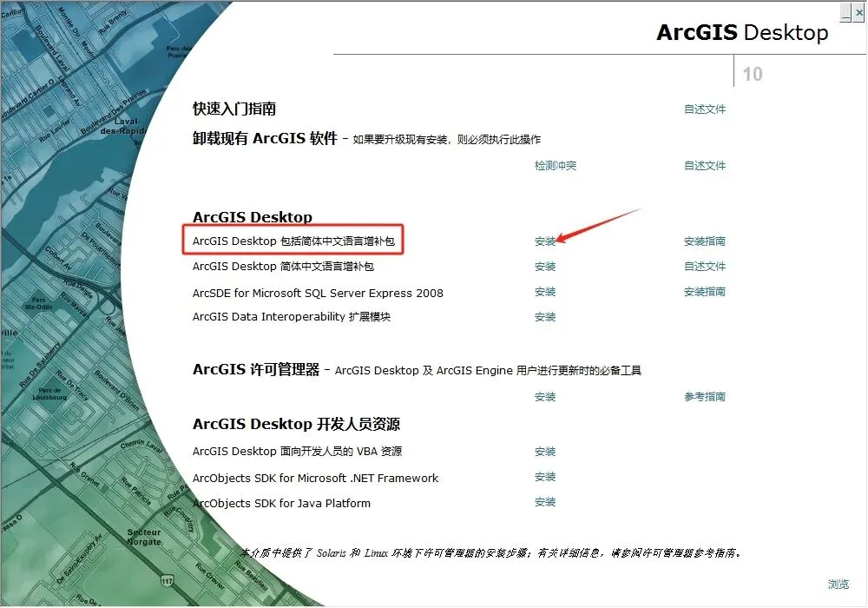Click the ArcGIS 许可管理器 heading
The image size is (868, 608).
(256, 369)
